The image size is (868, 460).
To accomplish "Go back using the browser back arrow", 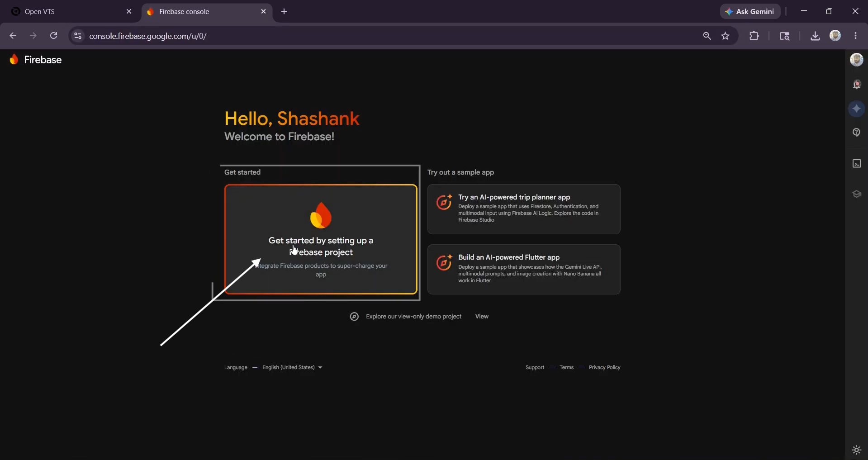I will (x=13, y=36).
